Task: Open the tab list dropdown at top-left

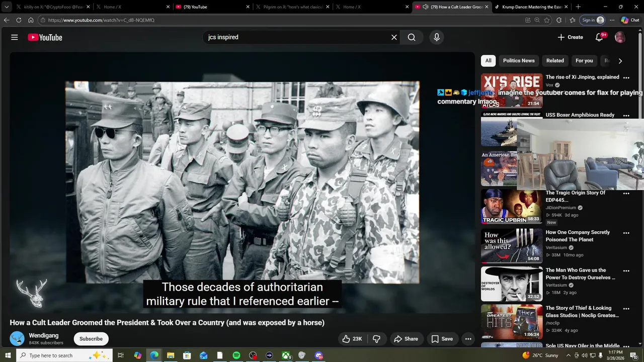Action: click(x=7, y=7)
